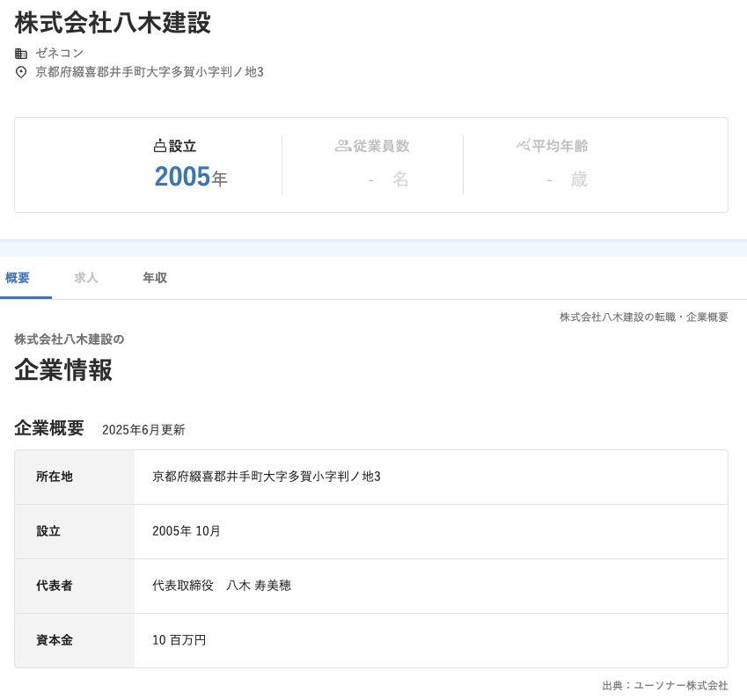The image size is (747, 700).
Task: Click the 10 百万円 capital value
Action: pos(179,640)
